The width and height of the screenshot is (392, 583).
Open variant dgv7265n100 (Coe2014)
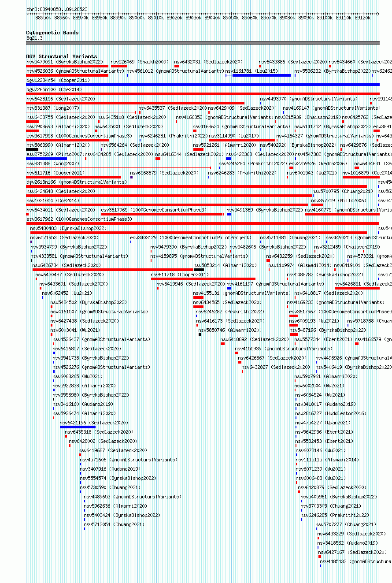coord(54,90)
